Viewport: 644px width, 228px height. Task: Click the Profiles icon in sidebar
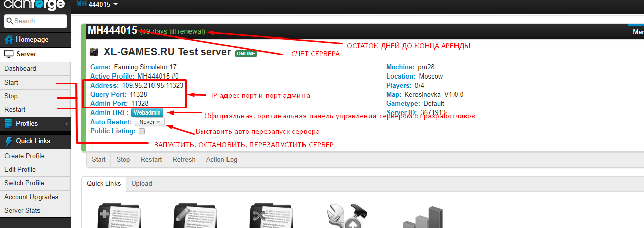9,123
